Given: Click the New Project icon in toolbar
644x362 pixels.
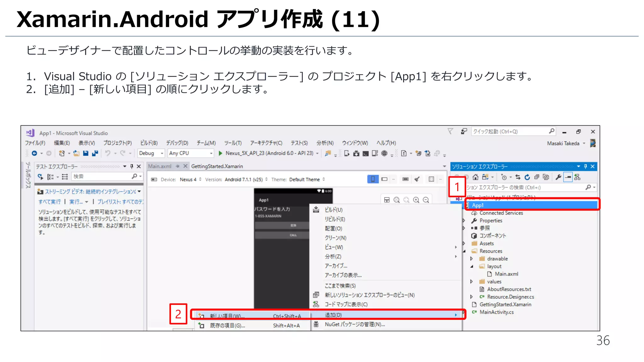Looking at the screenshot, I should (62, 153).
